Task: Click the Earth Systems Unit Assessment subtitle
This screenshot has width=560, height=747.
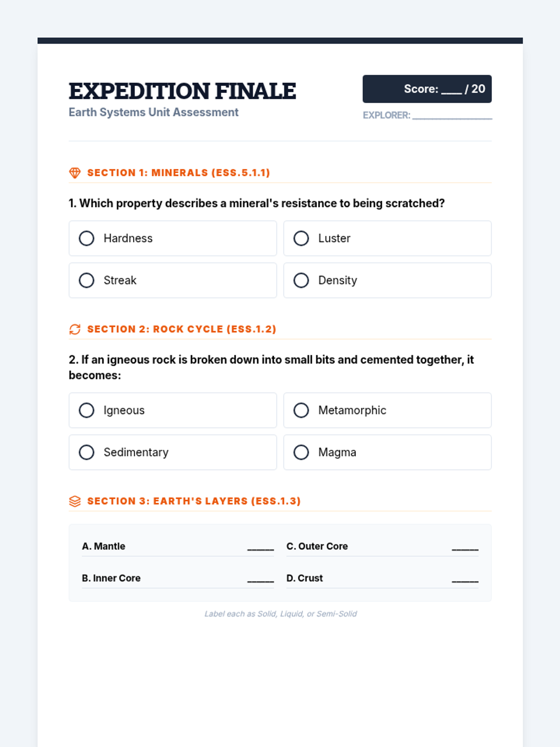Action: pyautogui.click(x=154, y=113)
